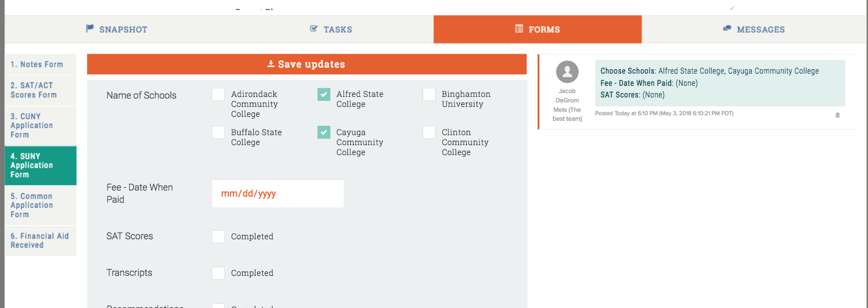The width and height of the screenshot is (868, 308).
Task: Mark Transcripts as Completed
Action: point(218,274)
